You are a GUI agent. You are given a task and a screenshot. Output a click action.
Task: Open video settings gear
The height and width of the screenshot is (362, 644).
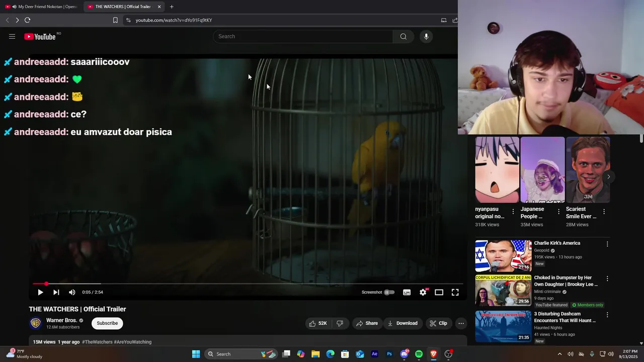coord(423,292)
